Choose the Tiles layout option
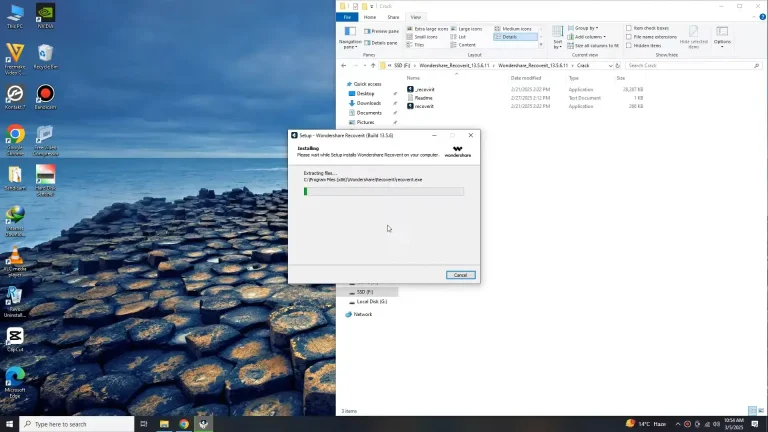The image size is (768, 432). click(x=415, y=45)
